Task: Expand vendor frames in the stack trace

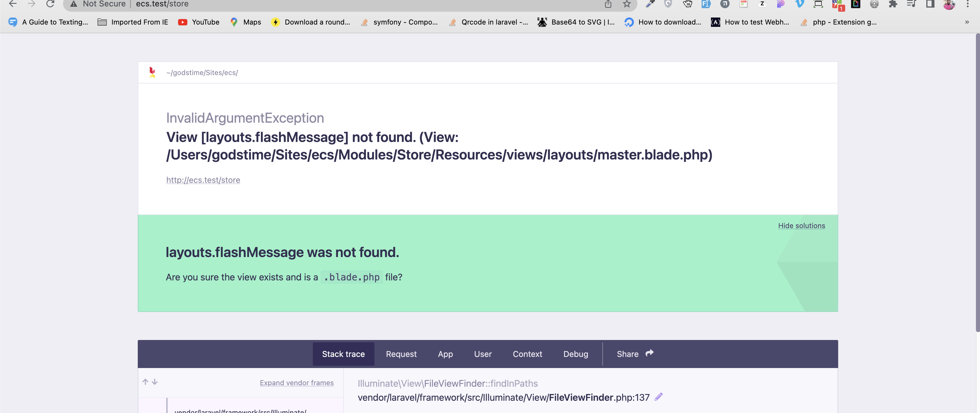Action: coord(296,383)
